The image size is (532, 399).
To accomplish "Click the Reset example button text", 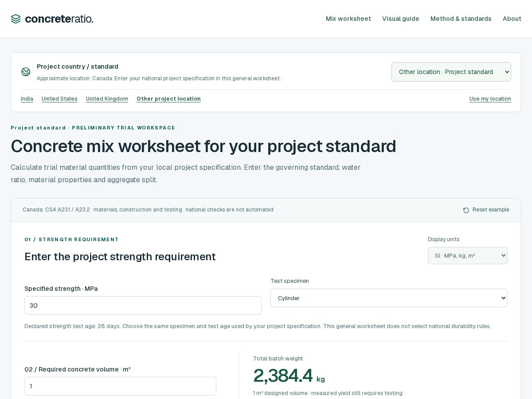I will [x=491, y=210].
